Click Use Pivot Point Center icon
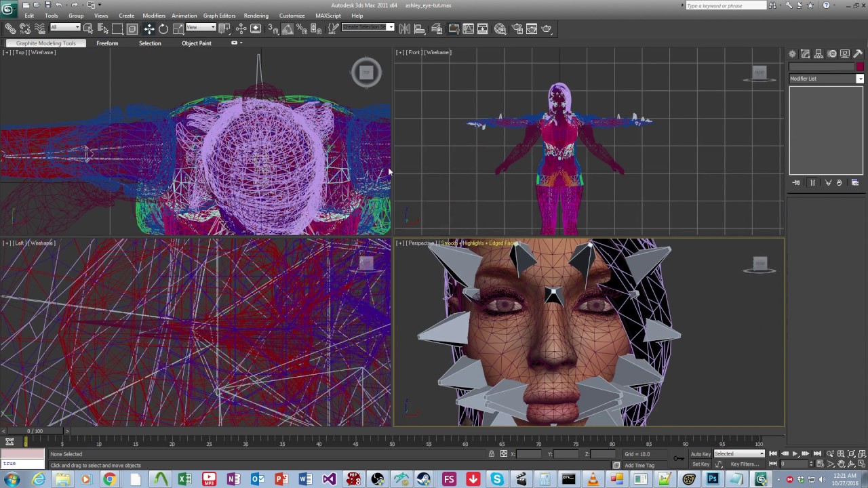Screen dimensions: 868x488 (x=224, y=28)
